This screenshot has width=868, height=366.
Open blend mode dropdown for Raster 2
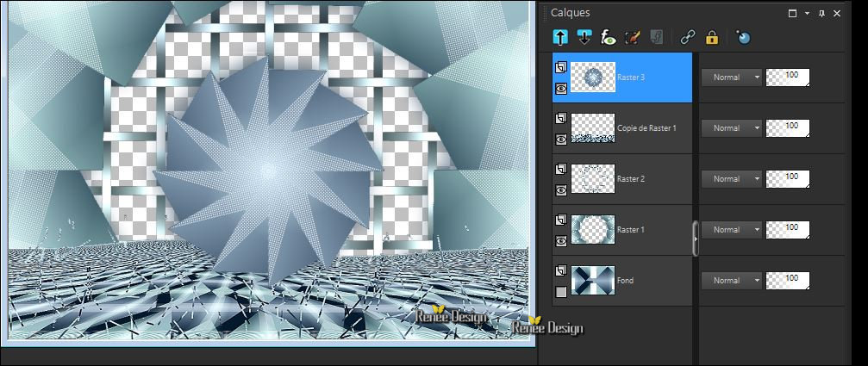(x=732, y=179)
